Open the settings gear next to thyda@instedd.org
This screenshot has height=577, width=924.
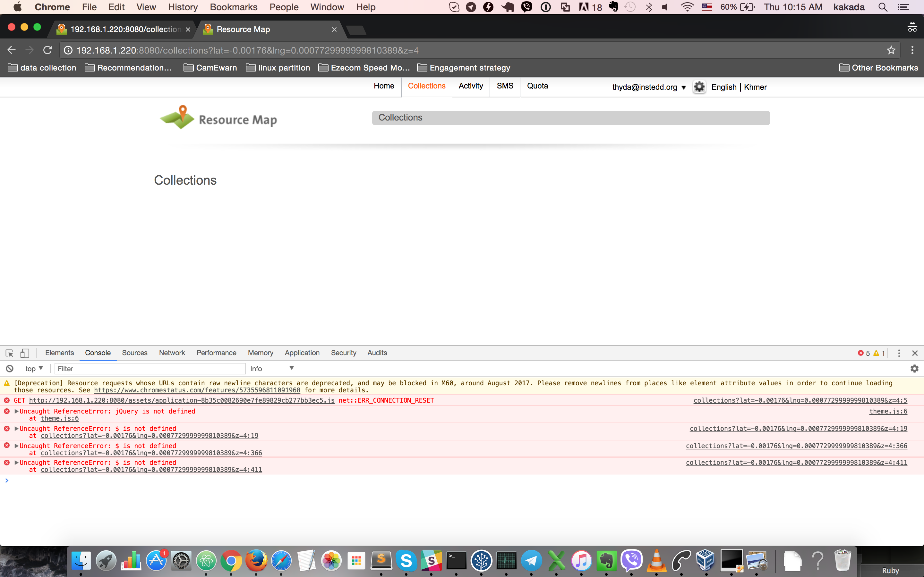point(699,87)
